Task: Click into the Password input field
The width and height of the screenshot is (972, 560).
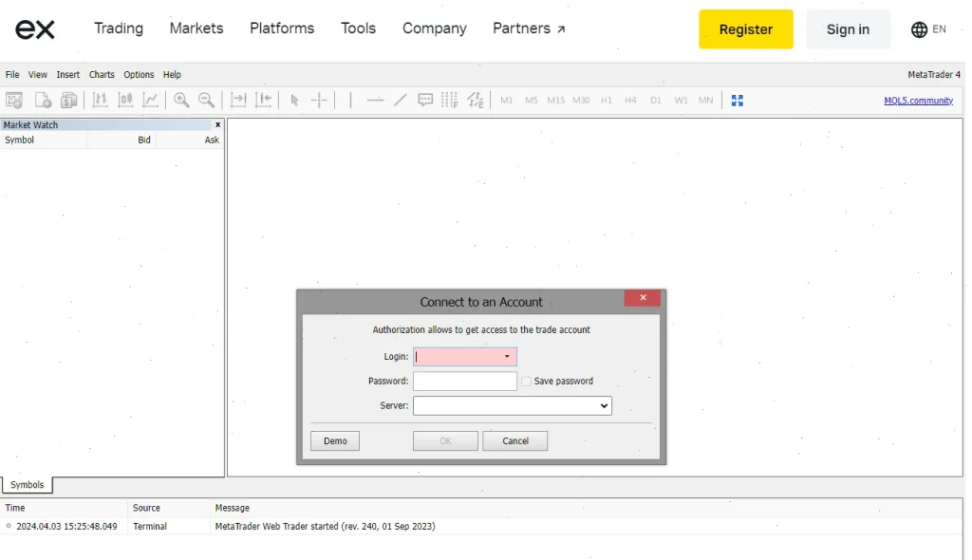Action: (x=465, y=381)
